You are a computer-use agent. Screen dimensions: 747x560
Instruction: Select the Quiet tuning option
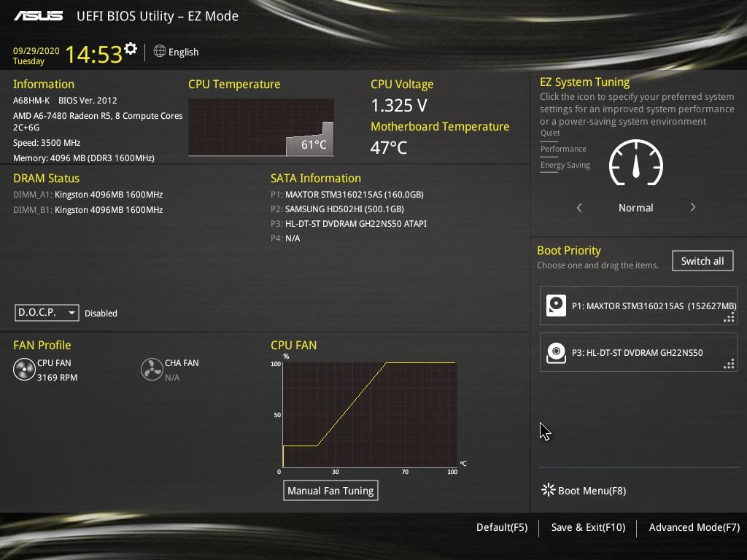tap(550, 133)
